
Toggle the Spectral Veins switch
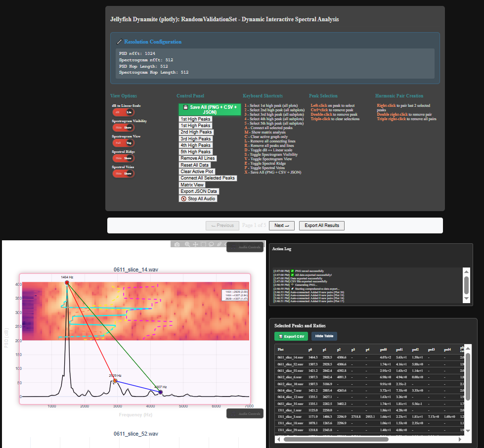point(123,174)
